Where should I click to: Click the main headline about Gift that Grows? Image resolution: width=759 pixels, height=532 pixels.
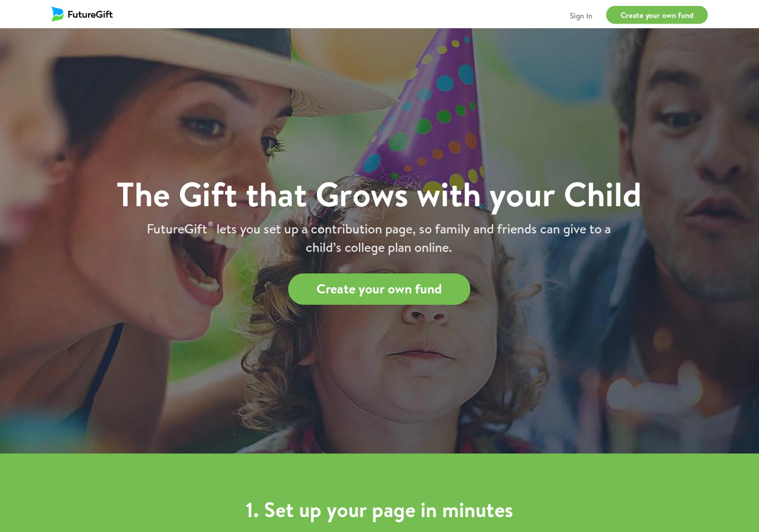[379, 195]
